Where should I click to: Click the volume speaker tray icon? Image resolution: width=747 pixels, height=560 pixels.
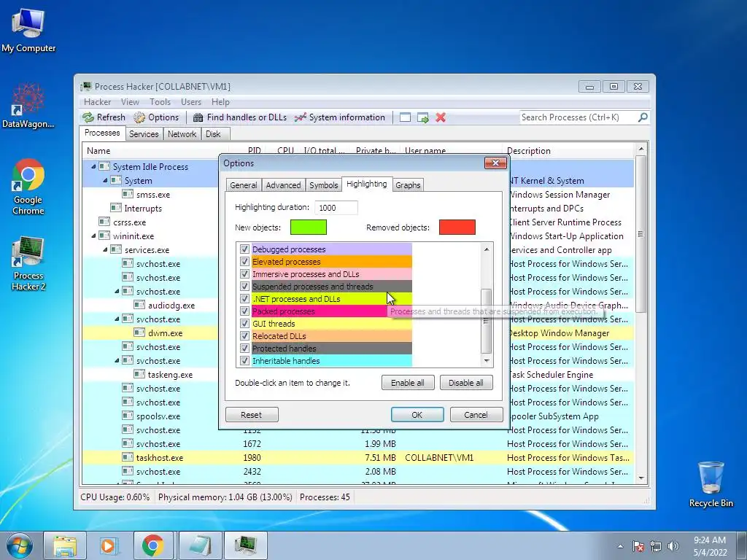[673, 546]
